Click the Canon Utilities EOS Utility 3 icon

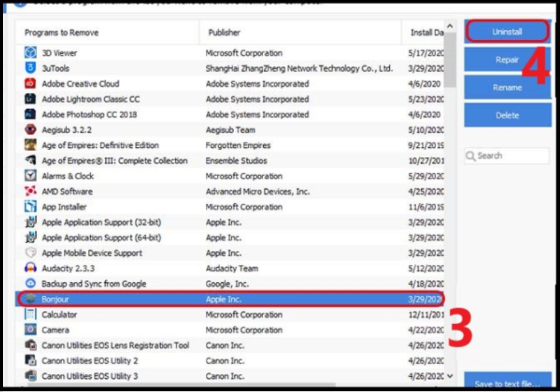point(30,376)
